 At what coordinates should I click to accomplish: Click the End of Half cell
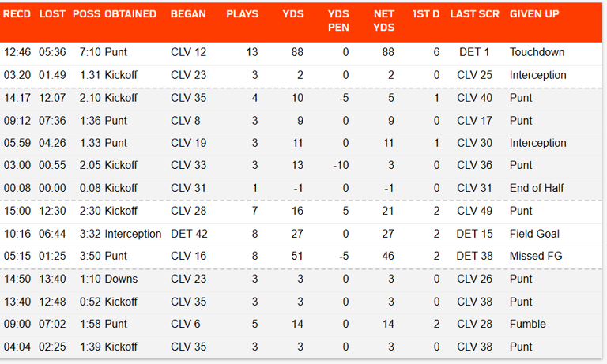[x=534, y=188]
